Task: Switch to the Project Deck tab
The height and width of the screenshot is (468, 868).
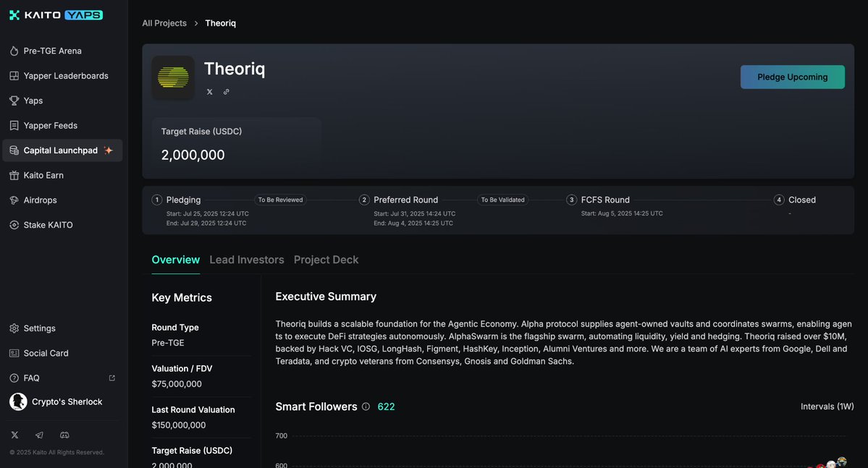Action: [326, 260]
